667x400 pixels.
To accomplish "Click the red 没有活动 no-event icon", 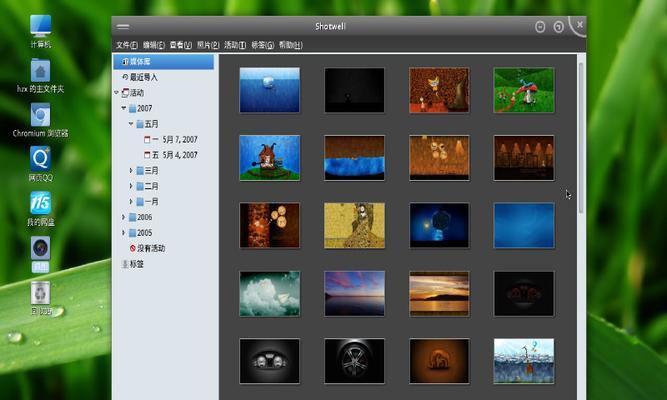I will pyautogui.click(x=133, y=248).
